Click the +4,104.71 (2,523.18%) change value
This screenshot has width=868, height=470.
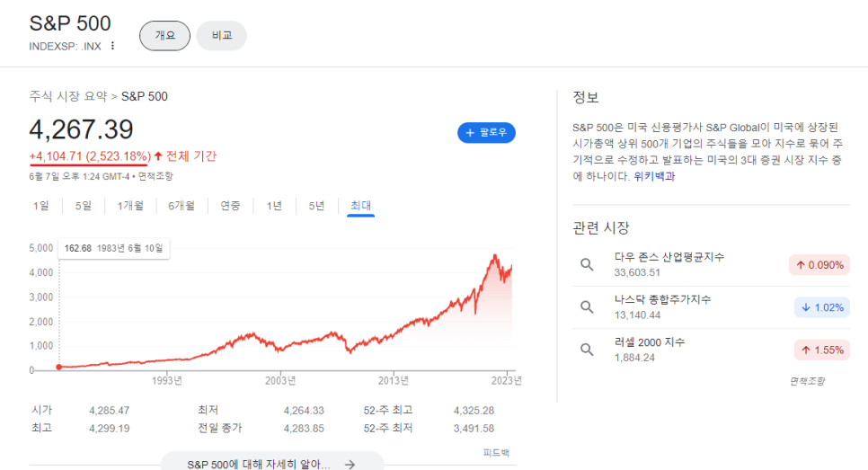point(90,156)
